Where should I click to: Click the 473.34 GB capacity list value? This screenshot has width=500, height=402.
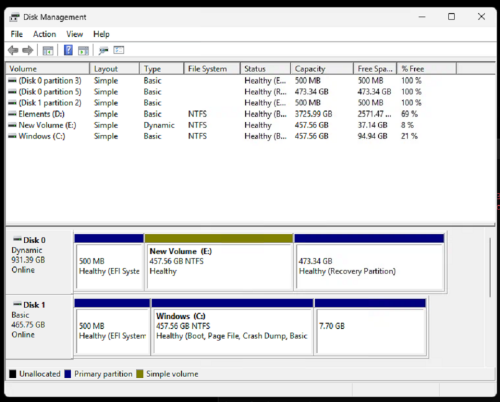[312, 92]
